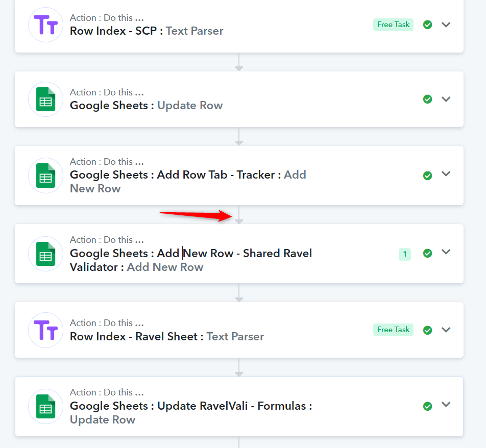Expand the Add Row Tab - Tracker step

coord(446,173)
